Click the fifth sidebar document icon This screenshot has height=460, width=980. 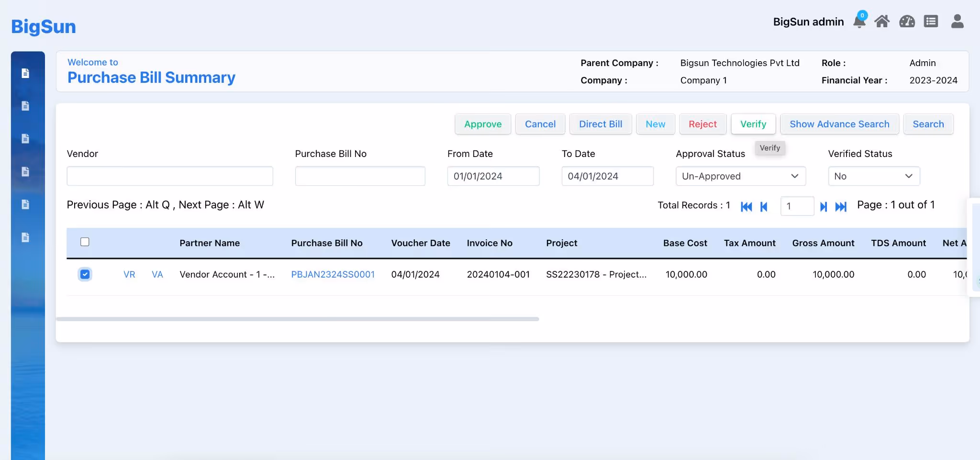pyautogui.click(x=25, y=204)
